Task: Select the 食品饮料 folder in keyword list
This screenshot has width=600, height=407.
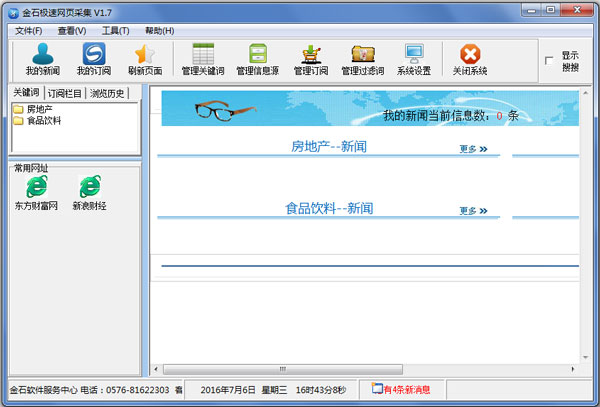Action: coord(37,121)
